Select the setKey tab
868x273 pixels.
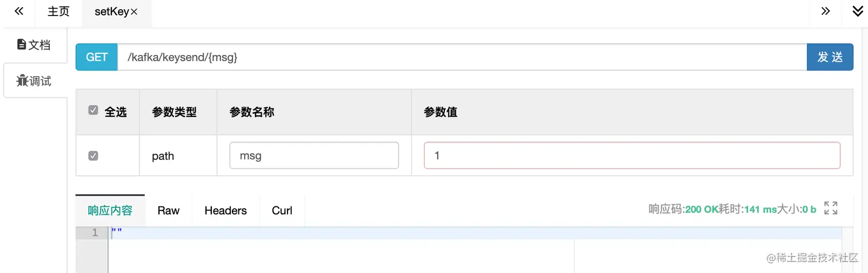[111, 12]
